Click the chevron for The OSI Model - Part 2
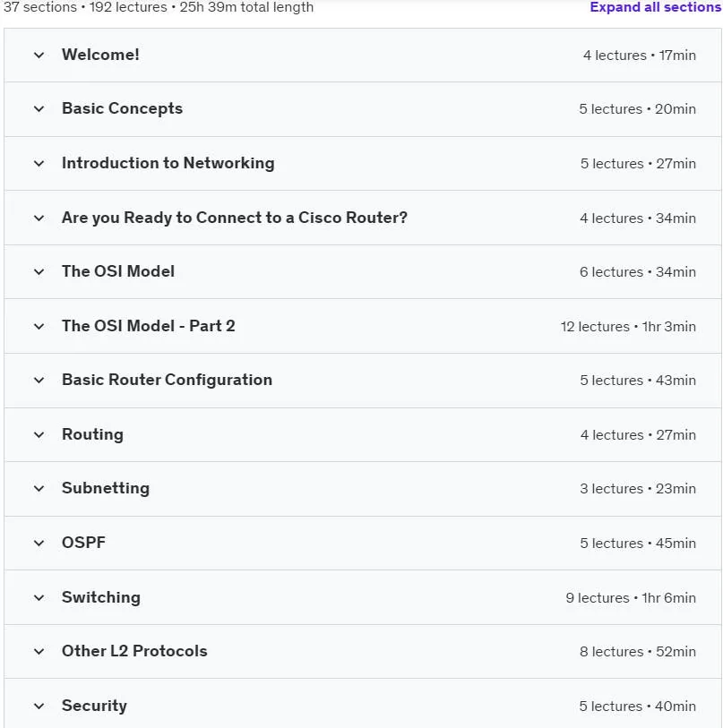The width and height of the screenshot is (723, 728). tap(39, 327)
